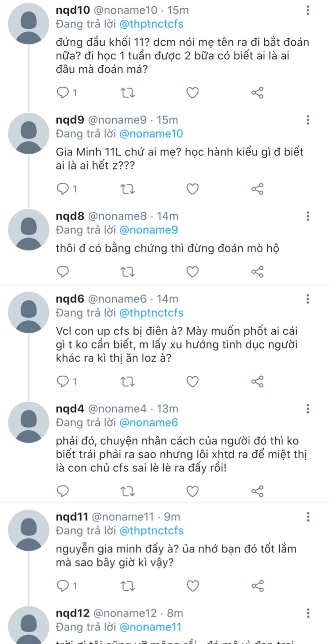Viewport: 329px width, 644px height.
Task: Reply to nqd8's tweet
Action: point(63,271)
